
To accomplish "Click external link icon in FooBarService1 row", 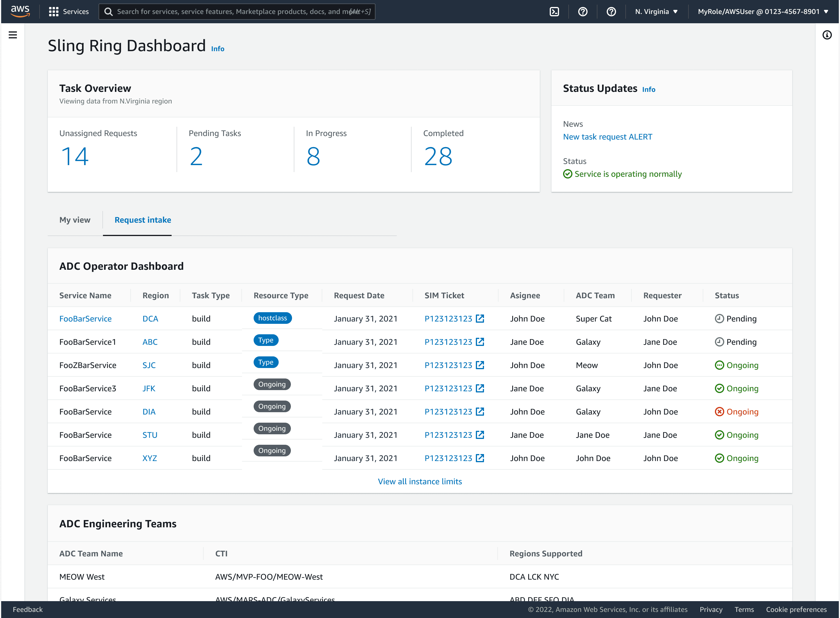I will 480,342.
